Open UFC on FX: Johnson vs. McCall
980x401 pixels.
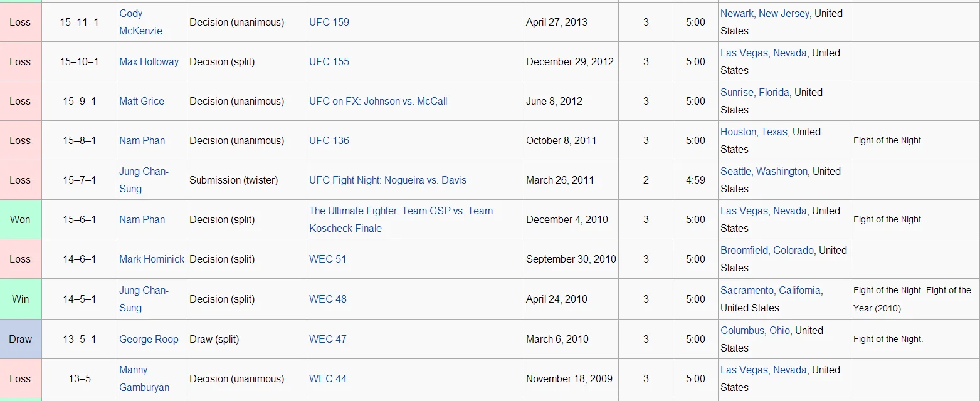pos(377,101)
